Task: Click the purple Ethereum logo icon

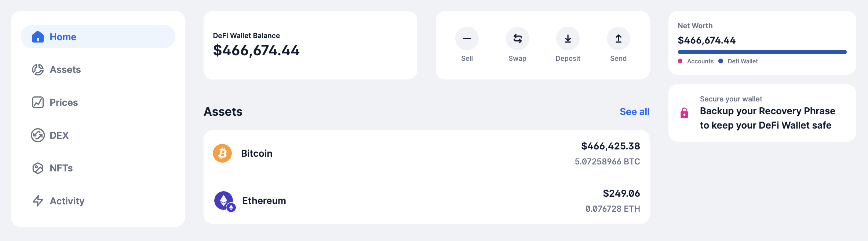Action: [224, 201]
